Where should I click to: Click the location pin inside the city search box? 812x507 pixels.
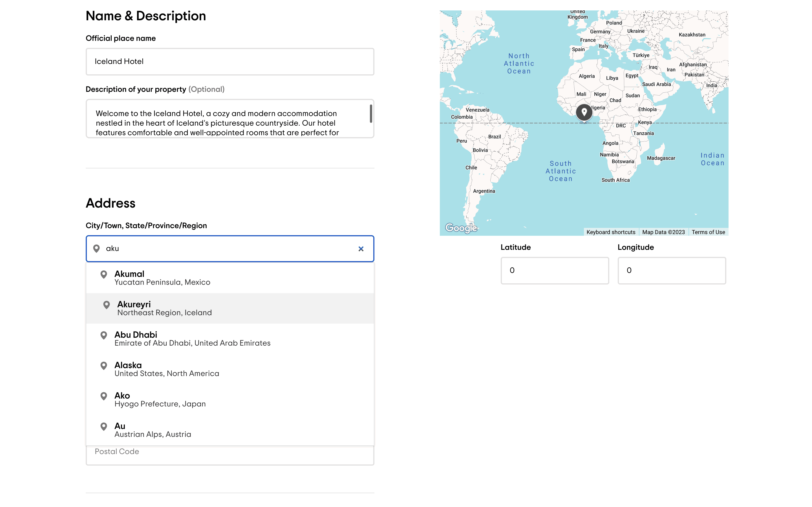click(x=97, y=248)
